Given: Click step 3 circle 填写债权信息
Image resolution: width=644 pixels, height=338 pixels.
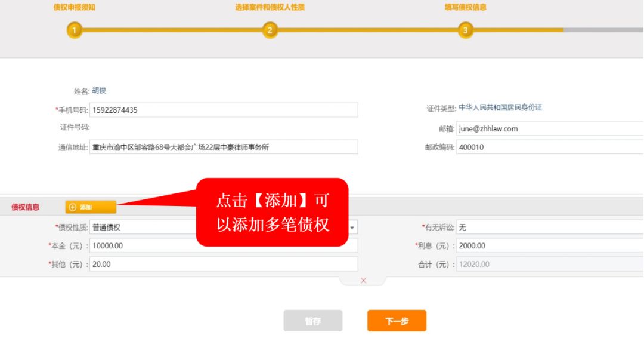Looking at the screenshot, I should (465, 30).
